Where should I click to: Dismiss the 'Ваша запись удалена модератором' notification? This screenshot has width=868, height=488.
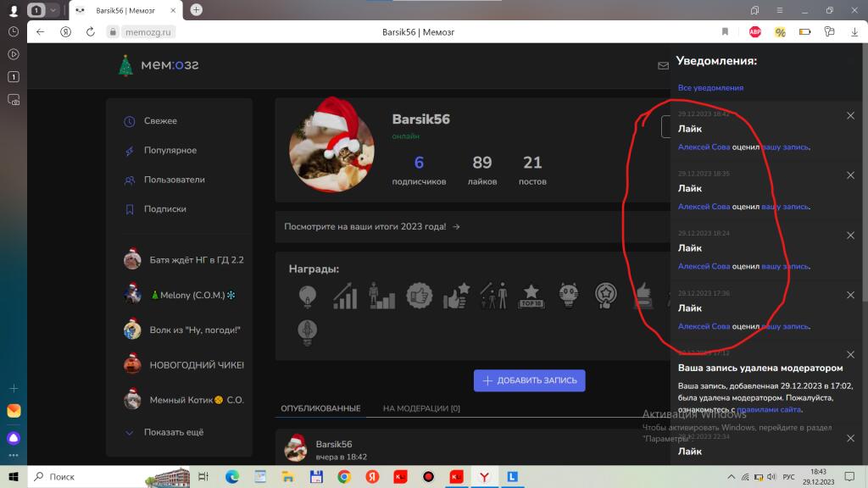click(x=850, y=355)
